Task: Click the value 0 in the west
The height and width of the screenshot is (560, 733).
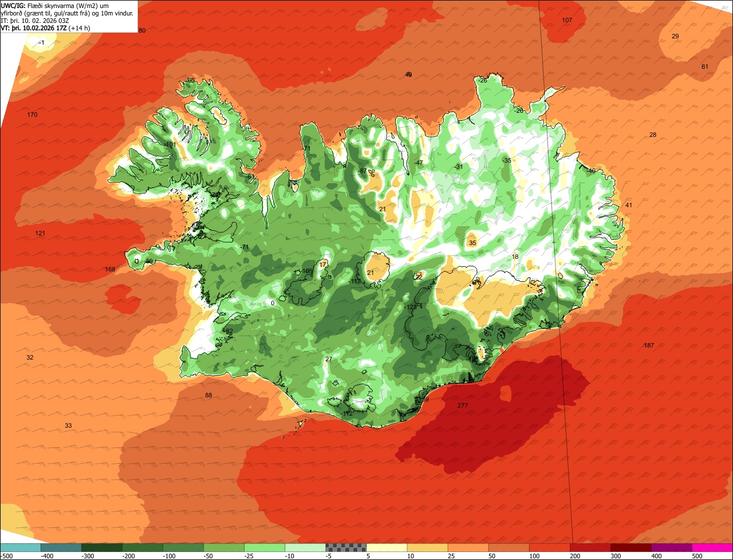Action: pos(273,303)
